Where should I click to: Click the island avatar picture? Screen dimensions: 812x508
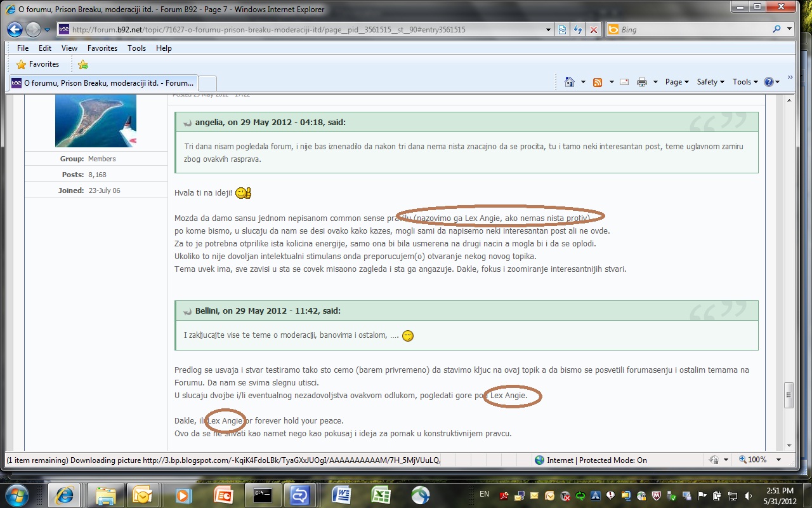coord(96,121)
